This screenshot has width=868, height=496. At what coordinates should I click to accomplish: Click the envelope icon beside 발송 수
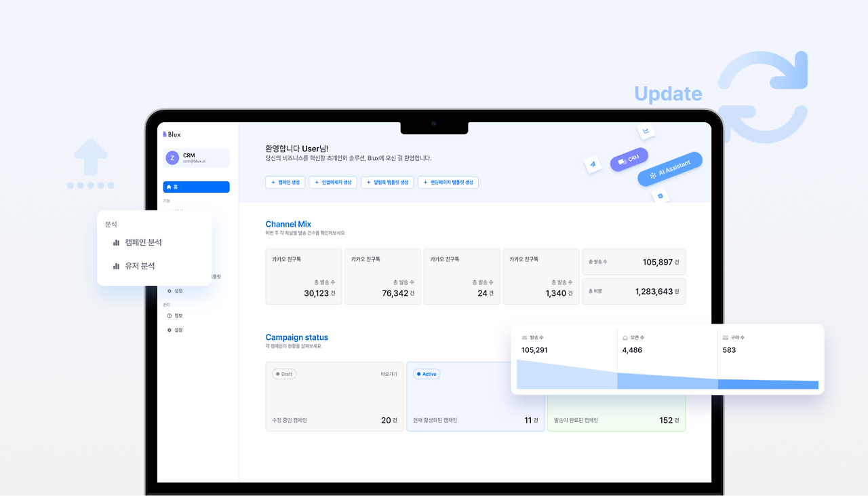point(524,337)
